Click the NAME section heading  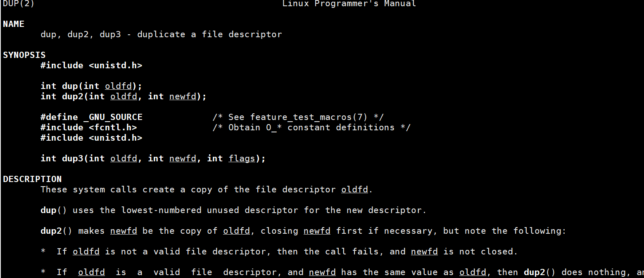[x=14, y=24]
